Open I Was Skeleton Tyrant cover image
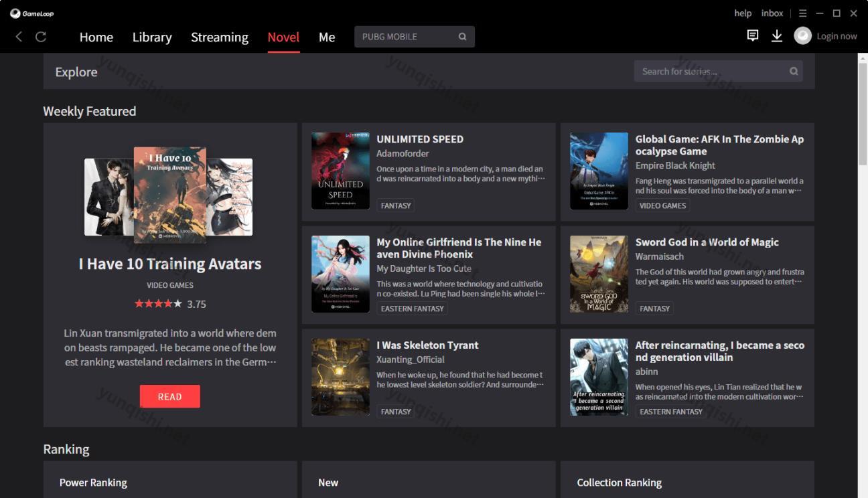 (340, 377)
